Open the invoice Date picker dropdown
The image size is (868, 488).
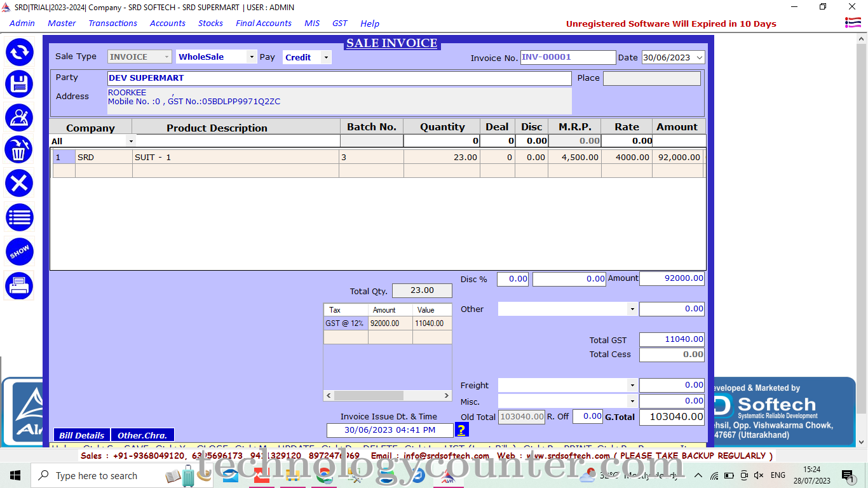(700, 58)
